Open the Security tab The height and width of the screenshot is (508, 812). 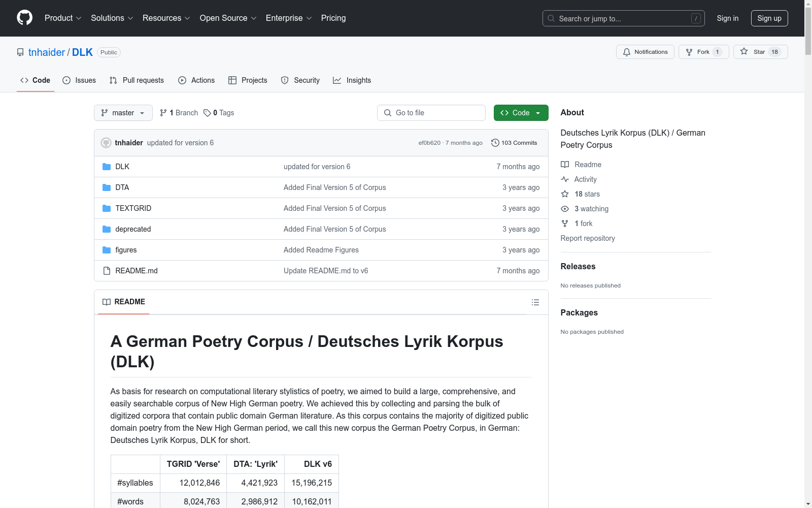click(x=300, y=80)
